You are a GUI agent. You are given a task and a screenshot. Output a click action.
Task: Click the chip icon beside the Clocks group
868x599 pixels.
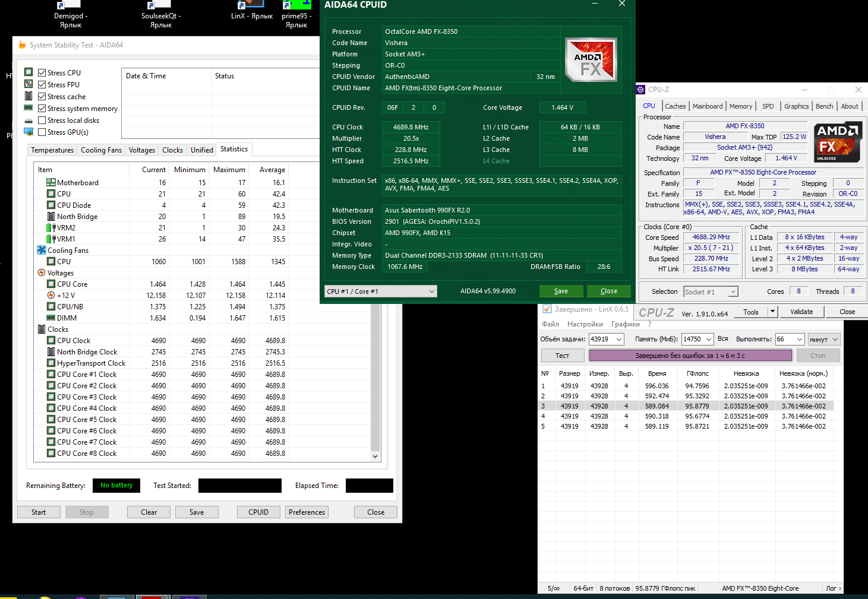click(x=42, y=329)
